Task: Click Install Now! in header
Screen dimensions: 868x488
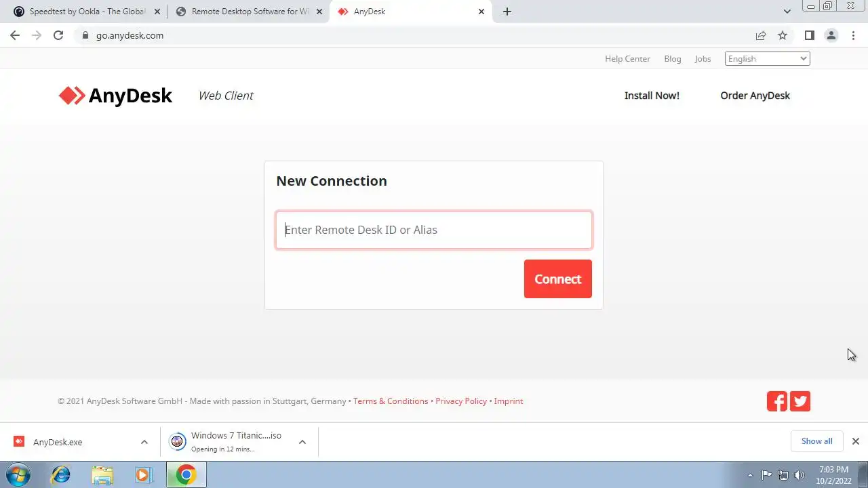Action: [652, 96]
